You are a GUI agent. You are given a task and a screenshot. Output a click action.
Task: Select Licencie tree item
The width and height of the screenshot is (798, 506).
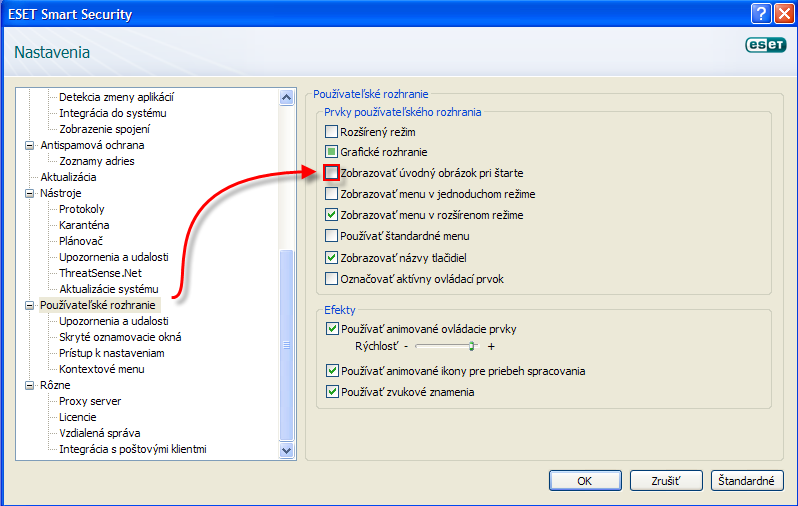pos(77,417)
